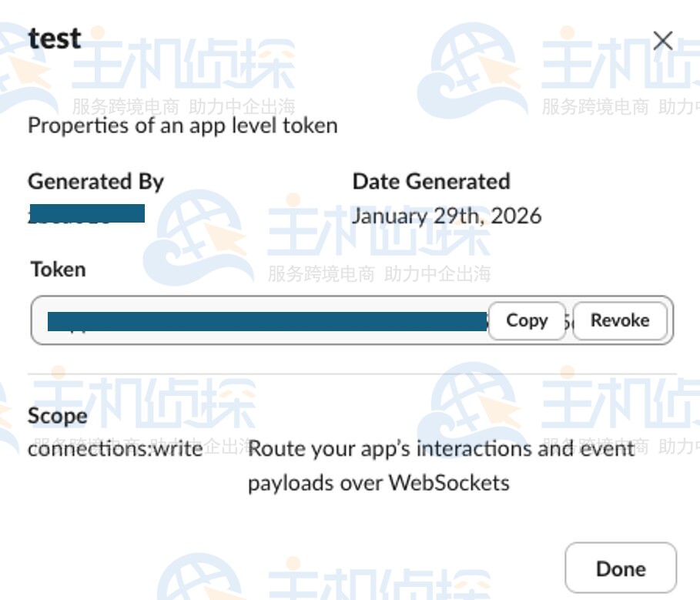Image resolution: width=700 pixels, height=600 pixels.
Task: Revoke the token
Action: tap(620, 320)
